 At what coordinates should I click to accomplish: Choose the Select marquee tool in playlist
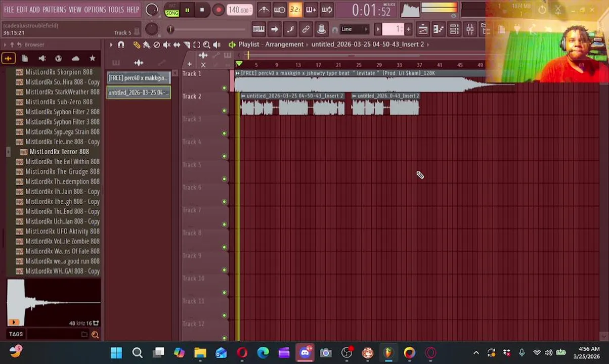click(197, 45)
